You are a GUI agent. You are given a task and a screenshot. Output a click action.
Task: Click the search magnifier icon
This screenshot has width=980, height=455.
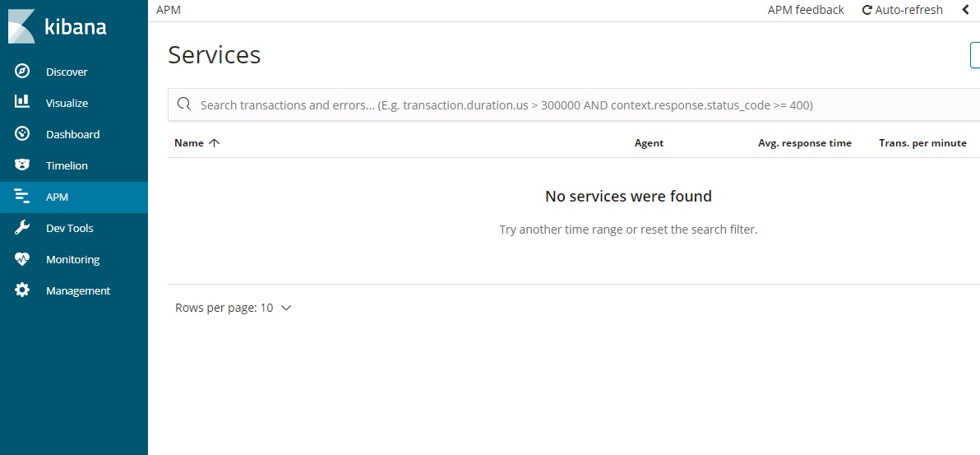pyautogui.click(x=184, y=104)
